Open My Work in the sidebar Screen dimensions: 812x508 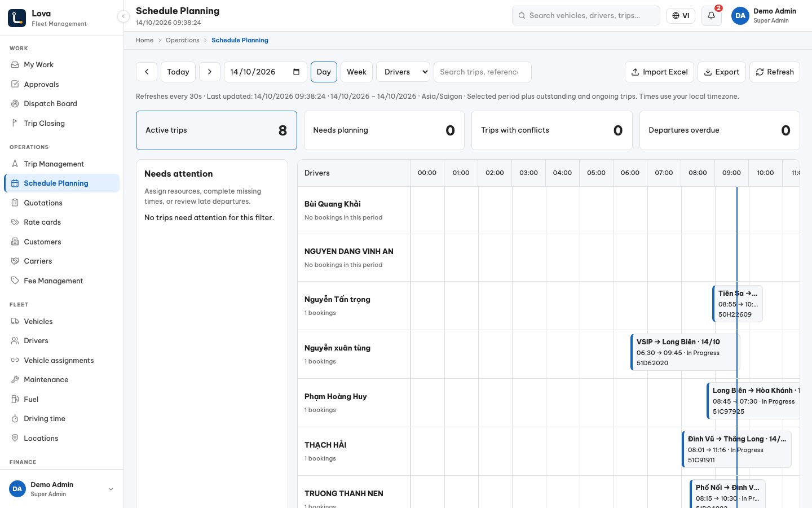[62, 65]
